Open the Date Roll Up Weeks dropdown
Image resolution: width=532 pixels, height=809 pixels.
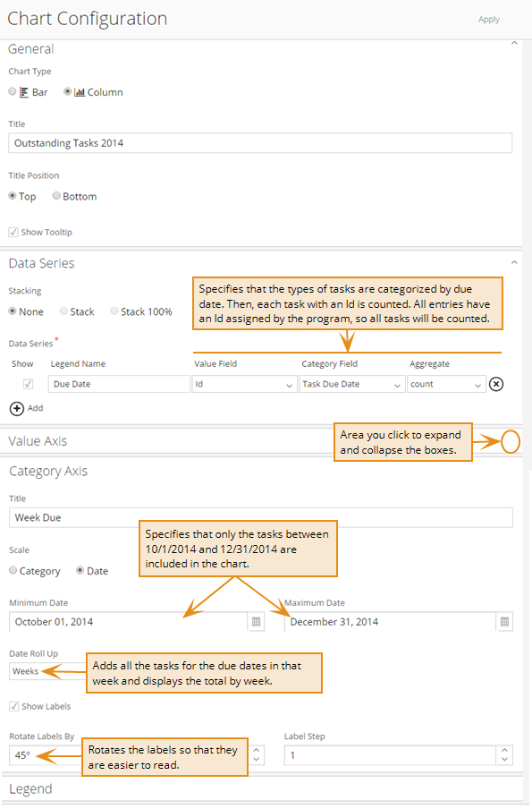coord(47,671)
